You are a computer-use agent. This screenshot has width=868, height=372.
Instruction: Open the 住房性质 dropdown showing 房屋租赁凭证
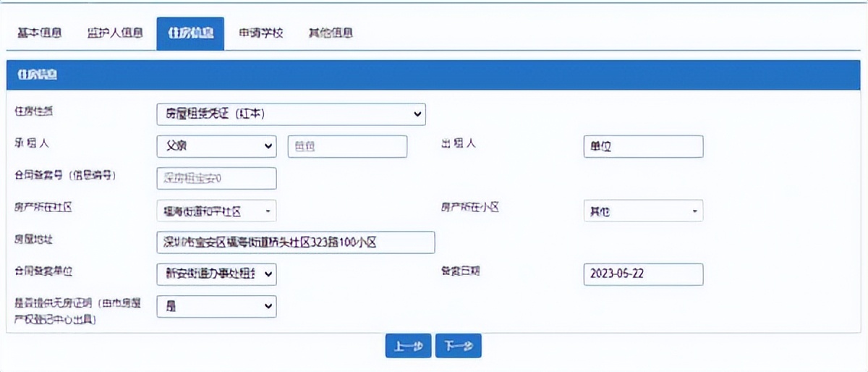(x=291, y=114)
